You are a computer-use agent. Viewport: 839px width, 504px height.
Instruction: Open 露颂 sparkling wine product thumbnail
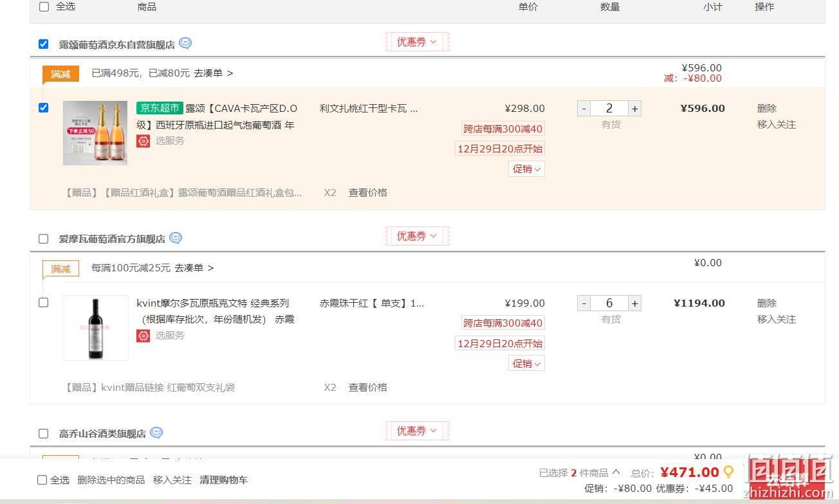point(95,133)
